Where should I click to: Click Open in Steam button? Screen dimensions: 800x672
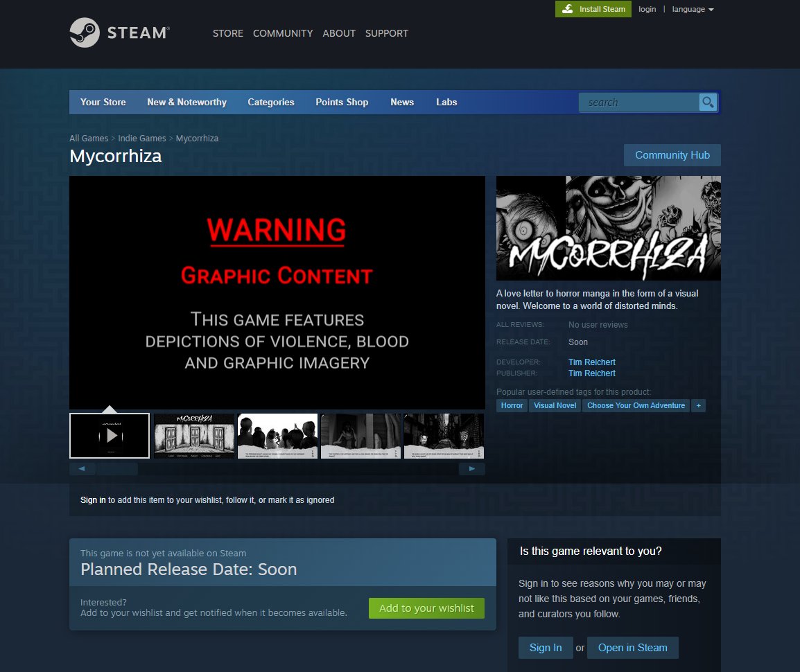pyautogui.click(x=633, y=648)
